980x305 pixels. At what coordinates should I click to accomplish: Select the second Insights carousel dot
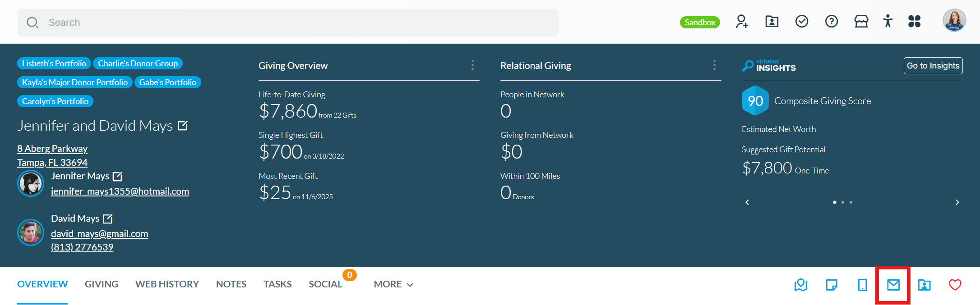tap(843, 202)
